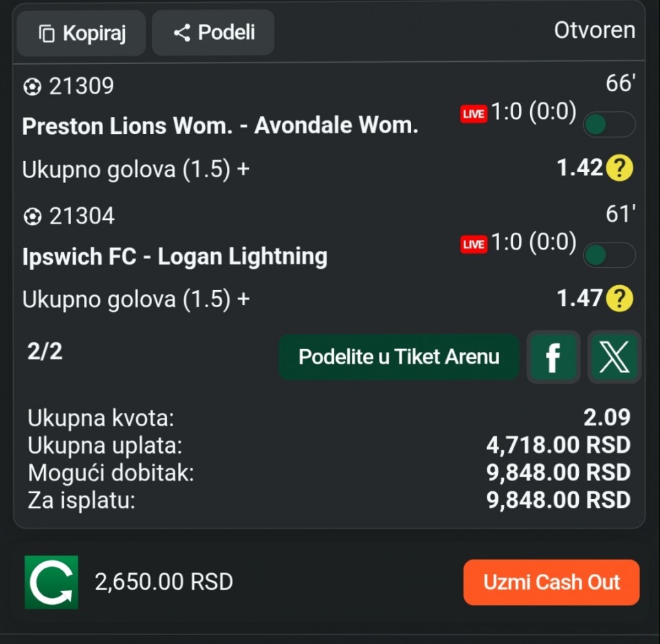Open Ipswich FC - Logan Lightning match
This screenshot has height=644, width=660.
click(x=175, y=256)
